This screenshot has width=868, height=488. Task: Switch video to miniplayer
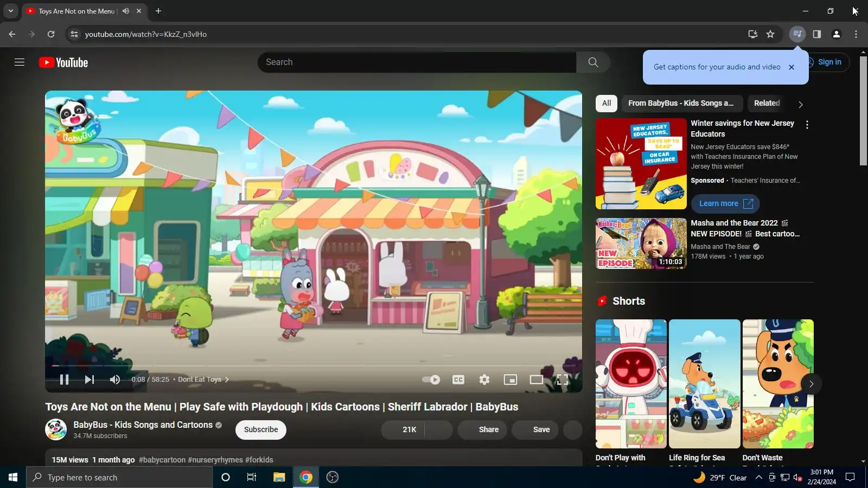point(510,380)
